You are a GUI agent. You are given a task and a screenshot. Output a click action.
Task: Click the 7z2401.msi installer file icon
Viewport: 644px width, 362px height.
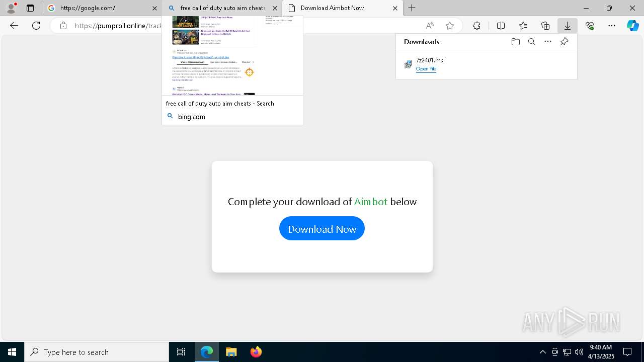coord(408,64)
